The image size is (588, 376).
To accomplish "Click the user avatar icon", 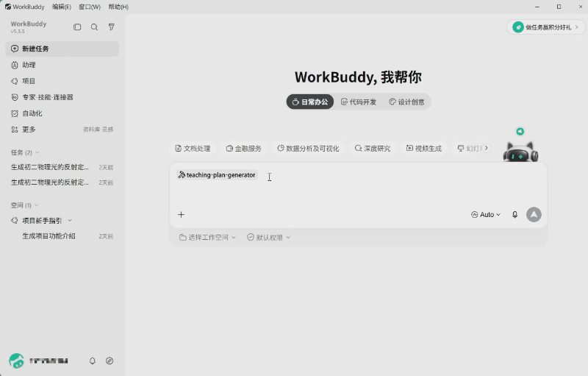I will point(16,361).
